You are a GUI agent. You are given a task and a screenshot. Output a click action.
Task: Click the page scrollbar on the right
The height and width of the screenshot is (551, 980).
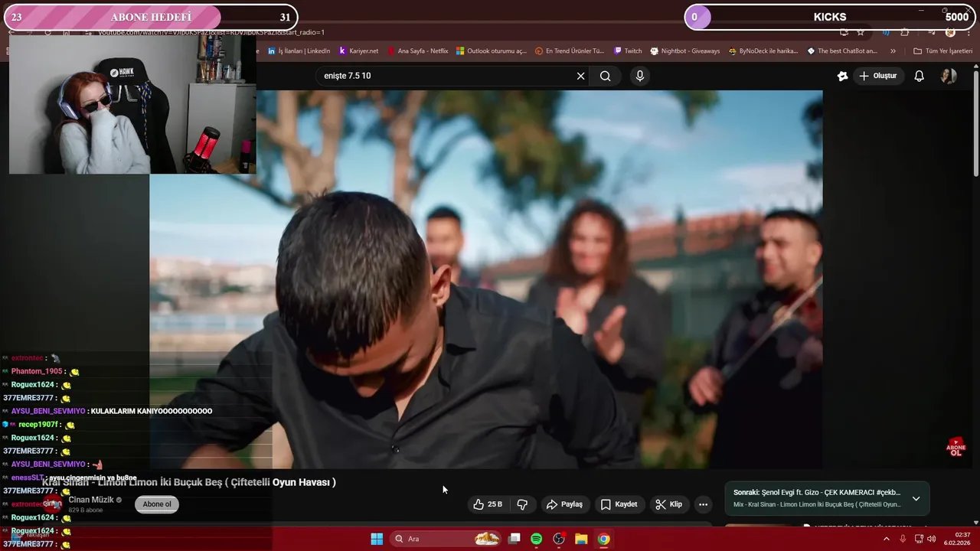pos(975,122)
